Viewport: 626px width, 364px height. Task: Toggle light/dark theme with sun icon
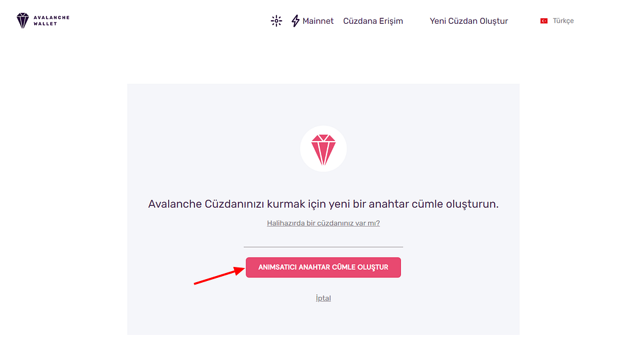click(x=276, y=21)
